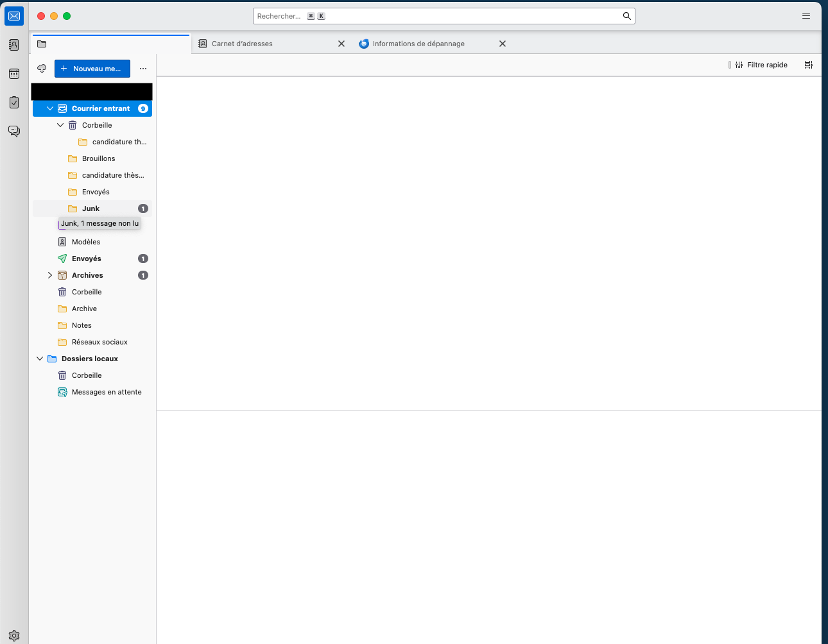The width and height of the screenshot is (828, 644).
Task: Open the Archive folder
Action: (92, 309)
